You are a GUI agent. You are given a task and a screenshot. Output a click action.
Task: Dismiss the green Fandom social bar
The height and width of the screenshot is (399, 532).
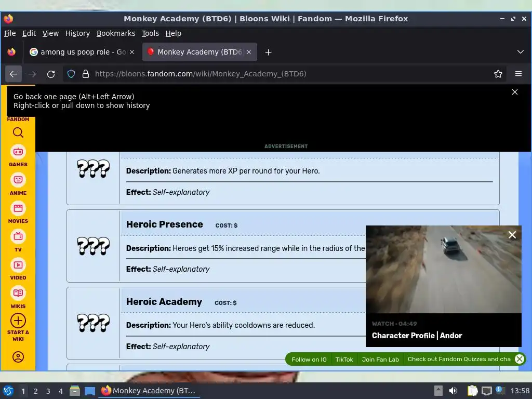(x=519, y=359)
